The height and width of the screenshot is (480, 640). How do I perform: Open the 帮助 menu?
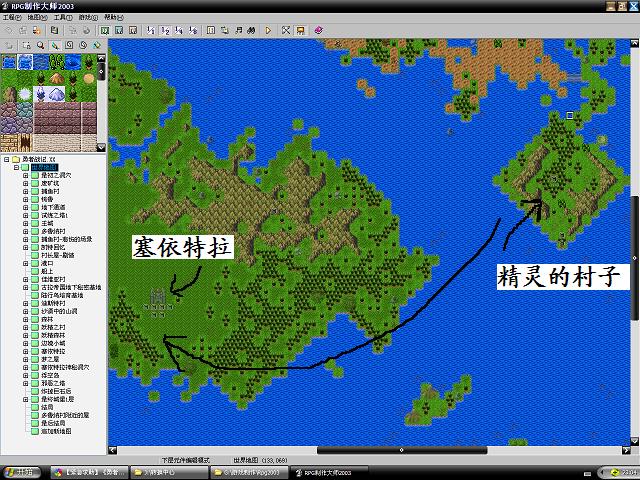(x=114, y=18)
